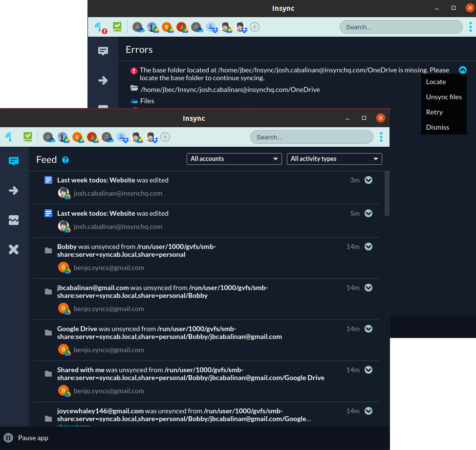Select the red J account in the Errors window
476x450 pixels.
click(182, 27)
